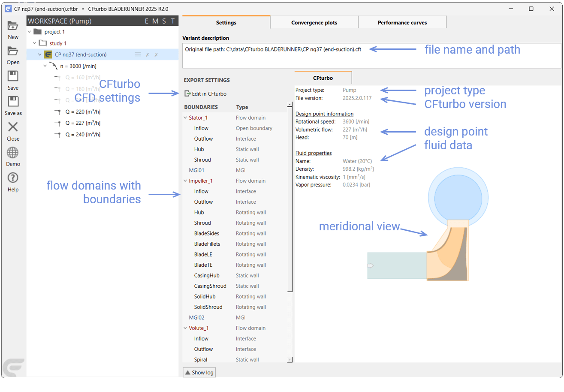The height and width of the screenshot is (392, 564).
Task: Open Help from the question mark icon
Action: pos(13,178)
